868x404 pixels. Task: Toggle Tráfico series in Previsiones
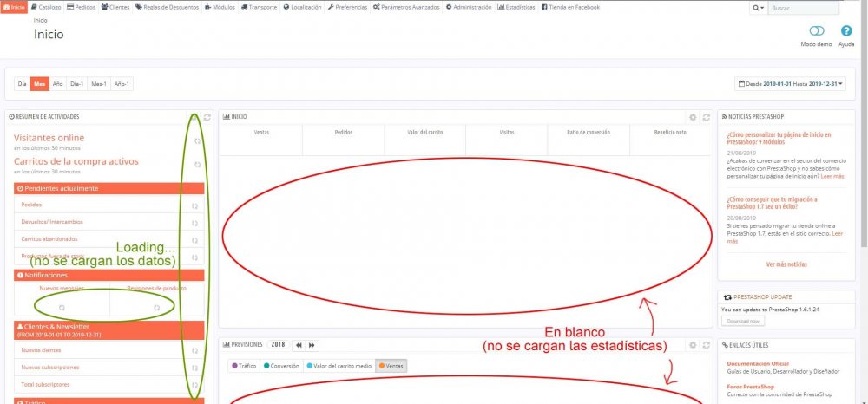click(244, 366)
